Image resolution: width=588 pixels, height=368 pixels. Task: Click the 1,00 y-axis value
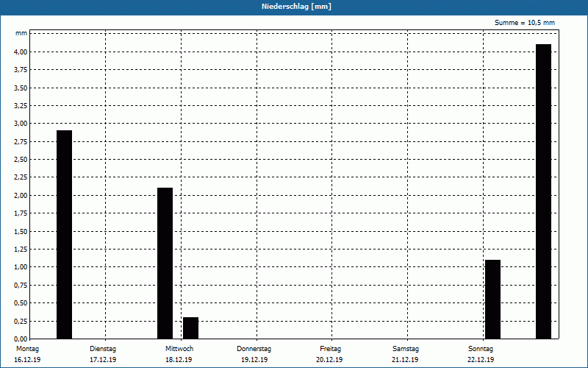[x=21, y=267]
